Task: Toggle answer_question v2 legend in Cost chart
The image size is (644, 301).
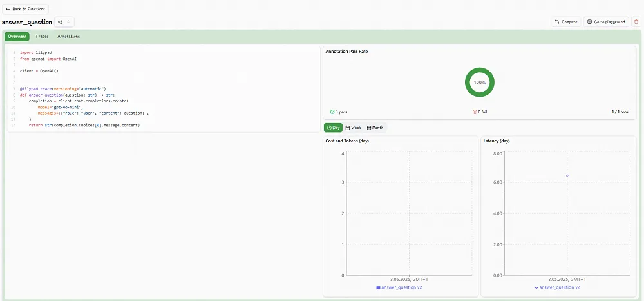Action: coord(399,287)
